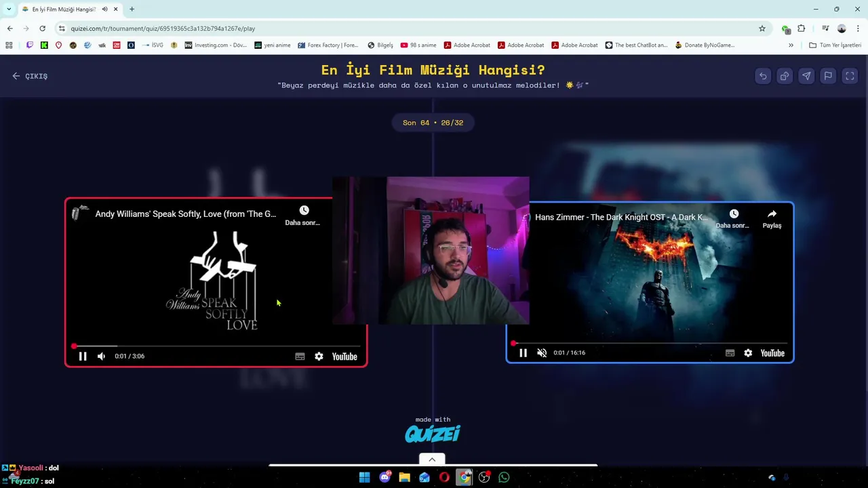Open Discord from the taskbar
The image size is (868, 488).
(385, 477)
